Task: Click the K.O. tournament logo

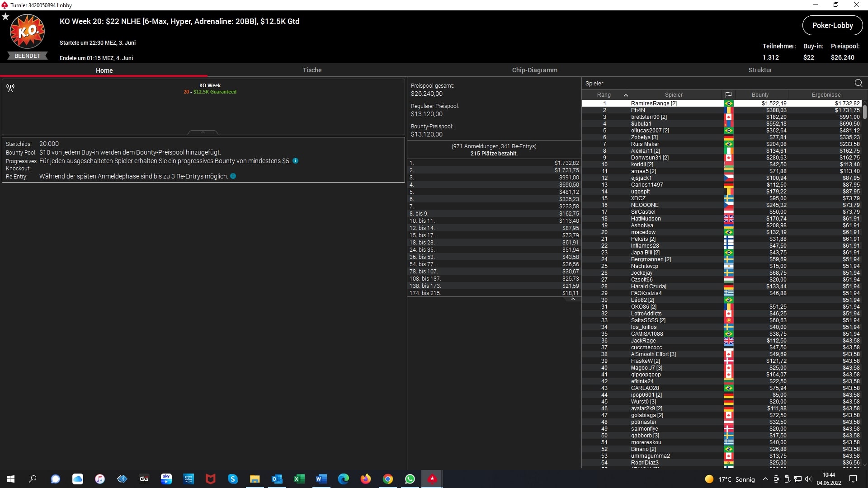Action: pos(28,32)
